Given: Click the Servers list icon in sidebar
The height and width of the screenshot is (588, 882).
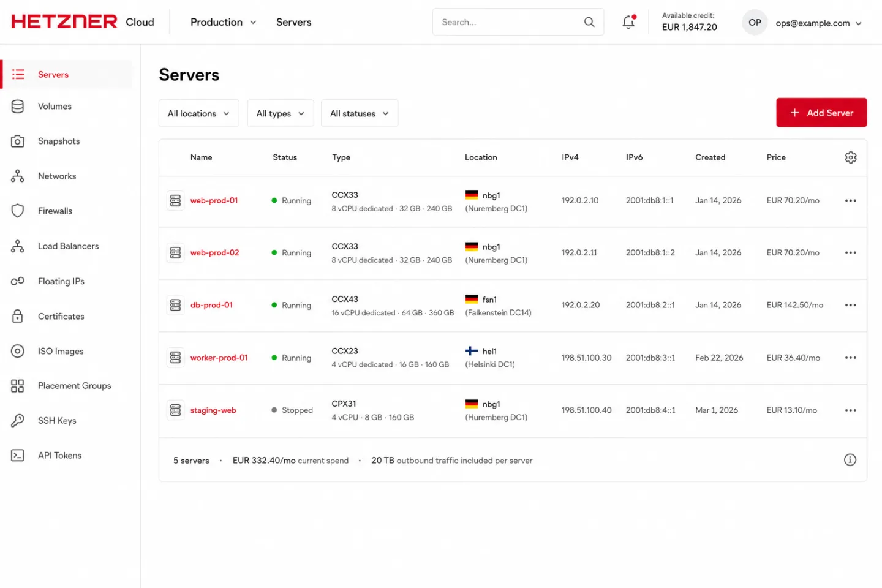Looking at the screenshot, I should 18,74.
